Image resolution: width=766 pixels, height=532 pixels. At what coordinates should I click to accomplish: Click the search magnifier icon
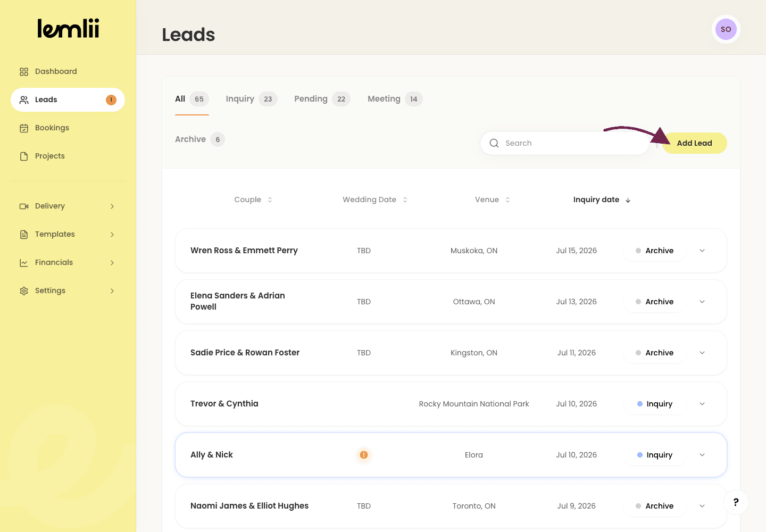[x=494, y=143]
